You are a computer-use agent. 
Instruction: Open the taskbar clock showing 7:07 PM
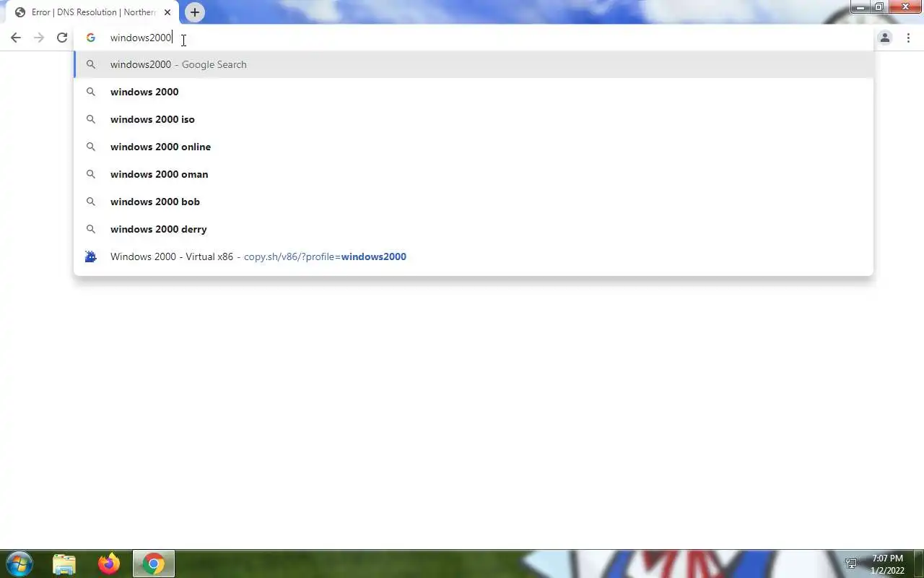tap(887, 564)
